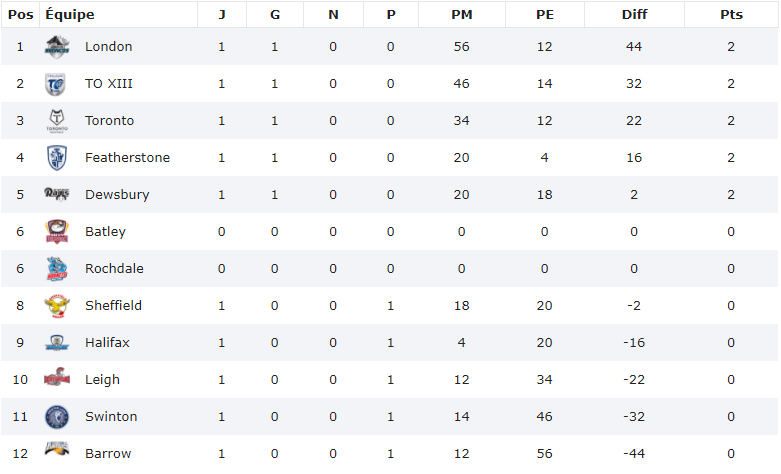Click the Sheffield Eagles logo
The height and width of the screenshot is (474, 781).
(x=57, y=306)
